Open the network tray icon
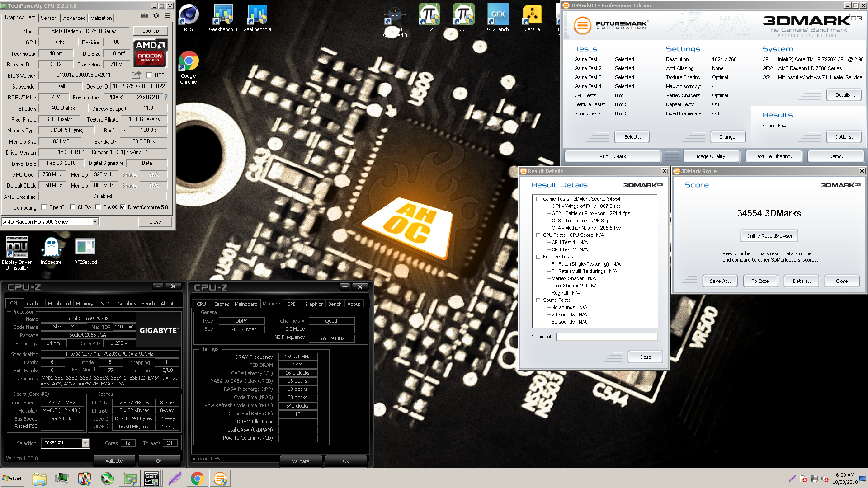This screenshot has height=488, width=868. (x=814, y=479)
